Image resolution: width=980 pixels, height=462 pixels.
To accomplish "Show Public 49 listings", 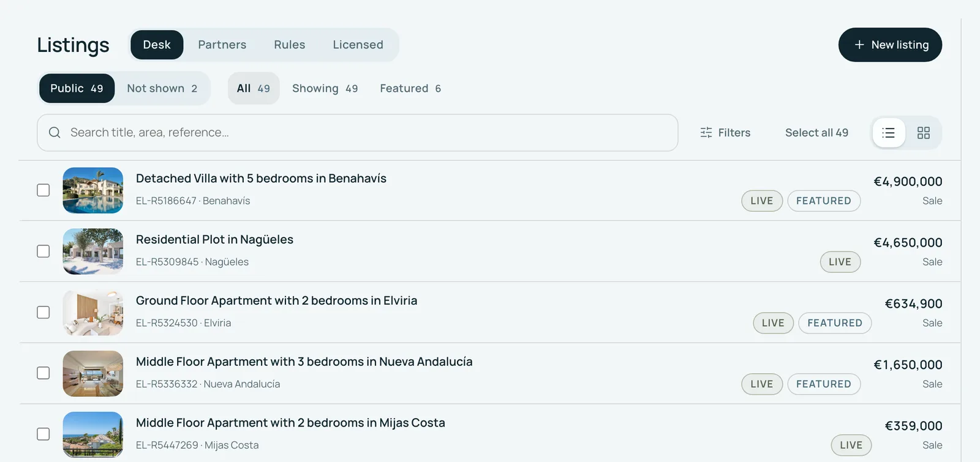I will [77, 88].
